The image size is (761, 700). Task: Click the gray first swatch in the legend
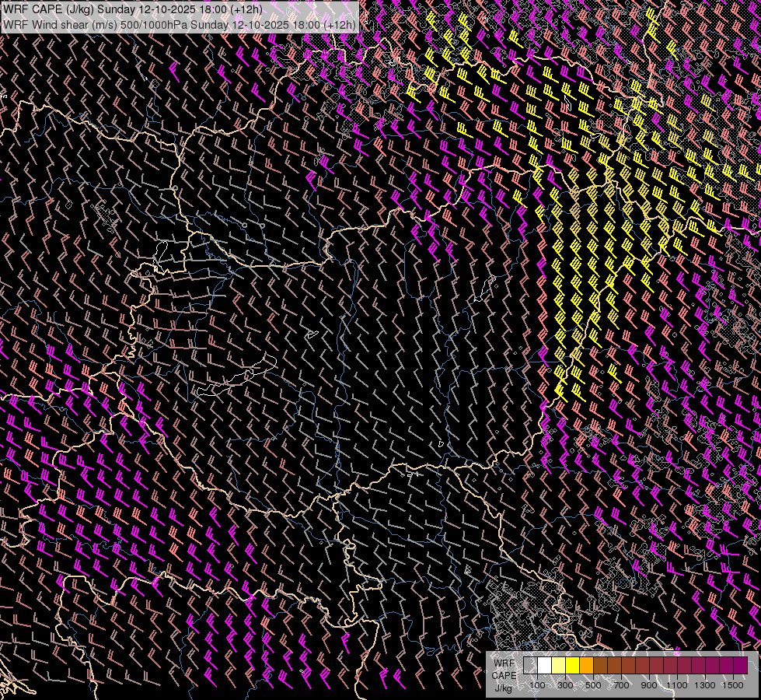[530, 666]
